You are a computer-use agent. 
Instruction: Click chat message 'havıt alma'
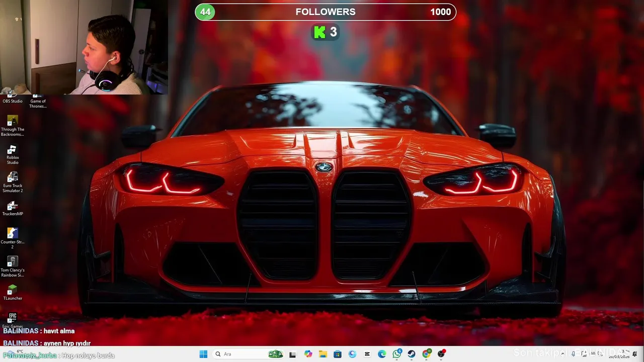pos(59,331)
